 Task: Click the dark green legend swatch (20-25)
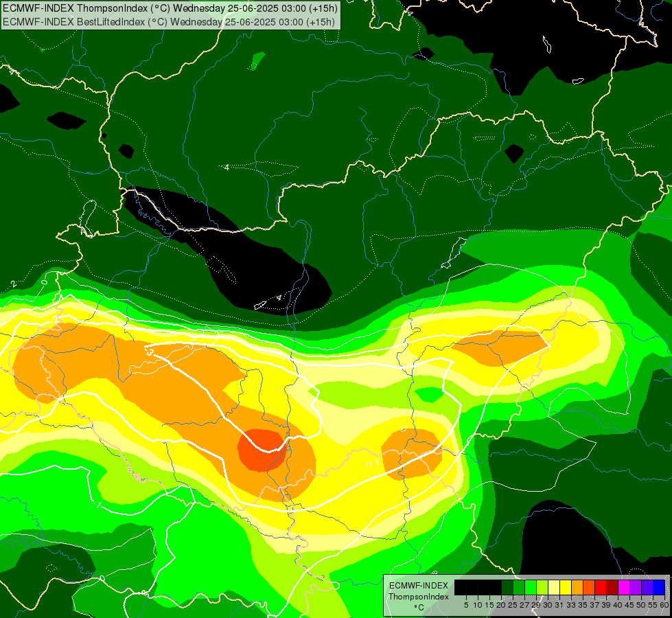coord(507,587)
